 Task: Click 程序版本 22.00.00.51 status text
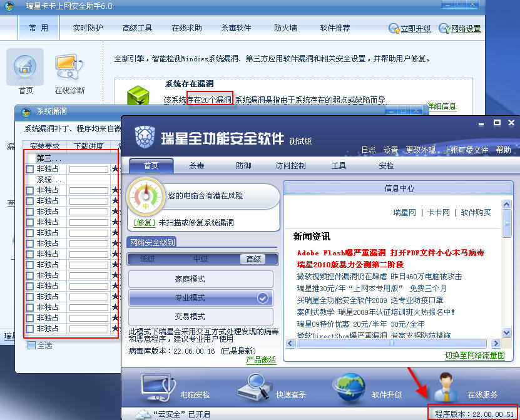coord(474,414)
